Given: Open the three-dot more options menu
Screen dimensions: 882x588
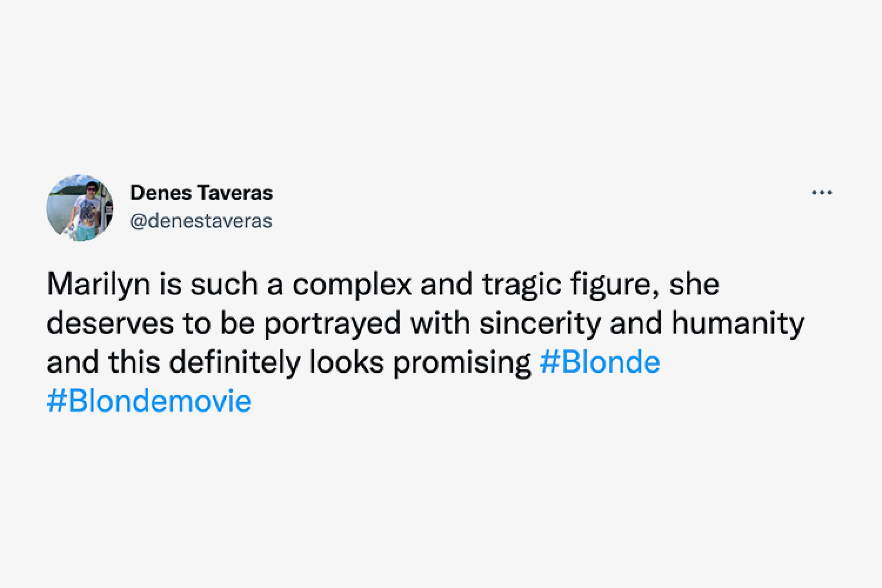Looking at the screenshot, I should tap(821, 192).
